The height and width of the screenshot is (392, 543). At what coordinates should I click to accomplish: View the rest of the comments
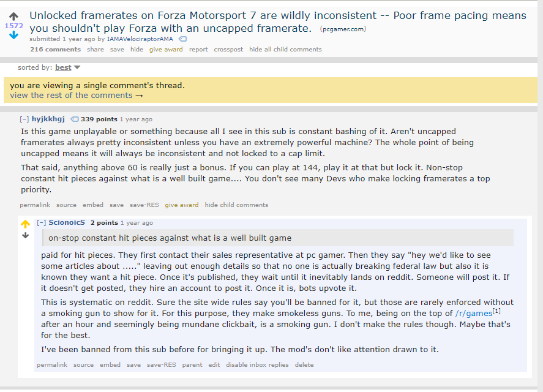click(77, 96)
